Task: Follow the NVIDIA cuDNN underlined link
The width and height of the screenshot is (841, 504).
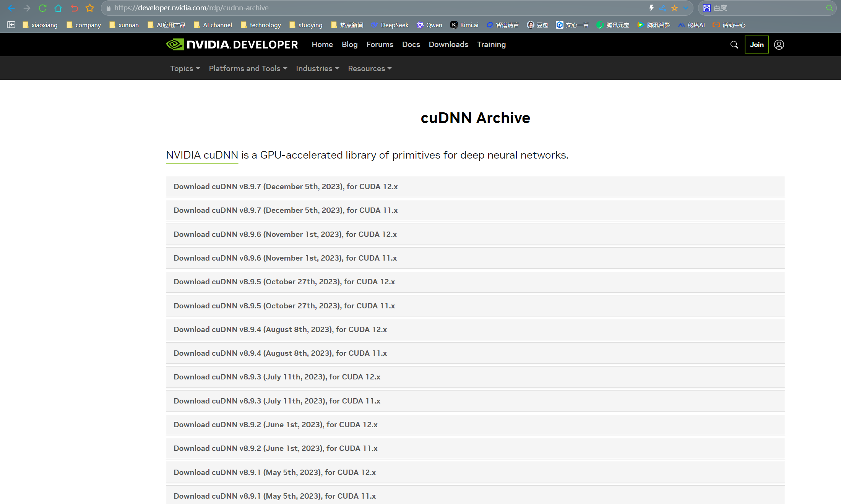Action: tap(202, 155)
